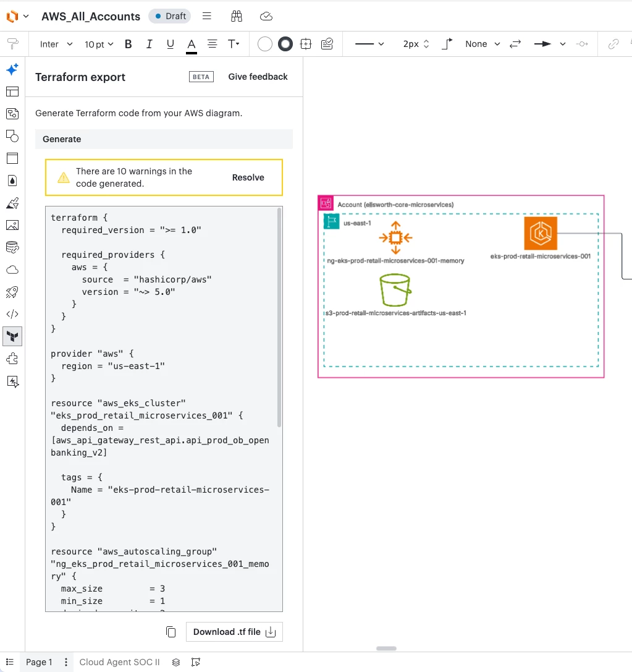Open the containers panel in left sidebar
632x672 pixels.
(x=12, y=158)
